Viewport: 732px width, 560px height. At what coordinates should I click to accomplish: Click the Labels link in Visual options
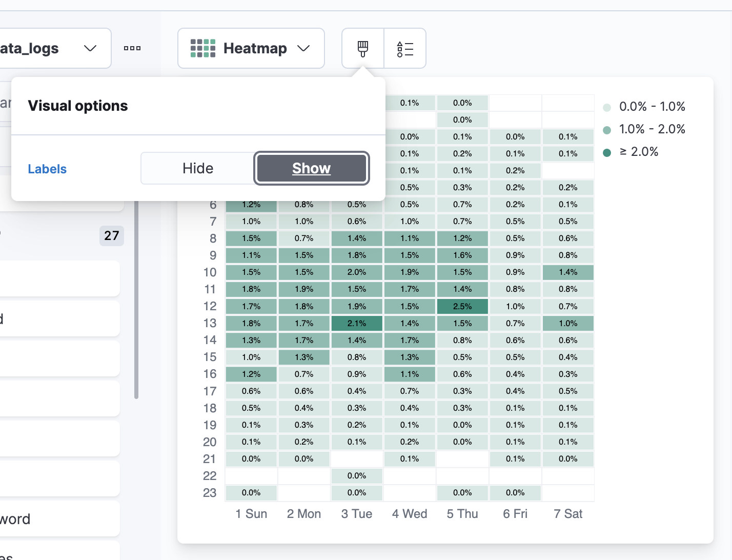[47, 169]
